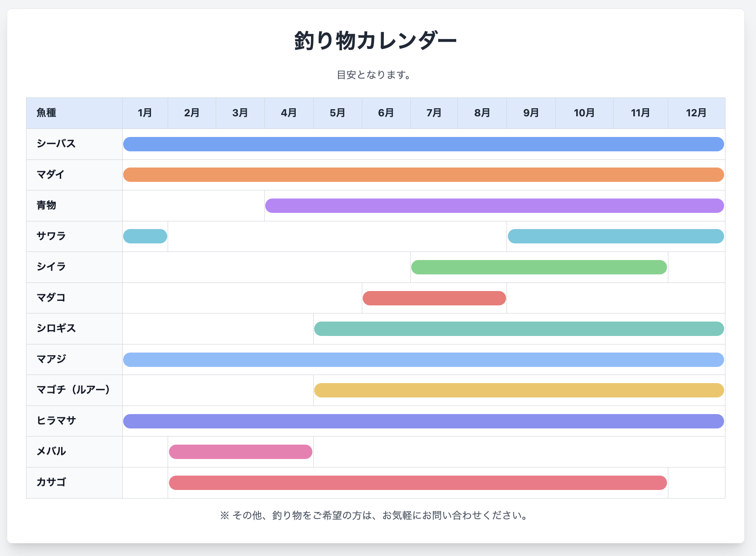The image size is (756, 556).
Task: Click the pink メバル season bar
Action: point(240,452)
